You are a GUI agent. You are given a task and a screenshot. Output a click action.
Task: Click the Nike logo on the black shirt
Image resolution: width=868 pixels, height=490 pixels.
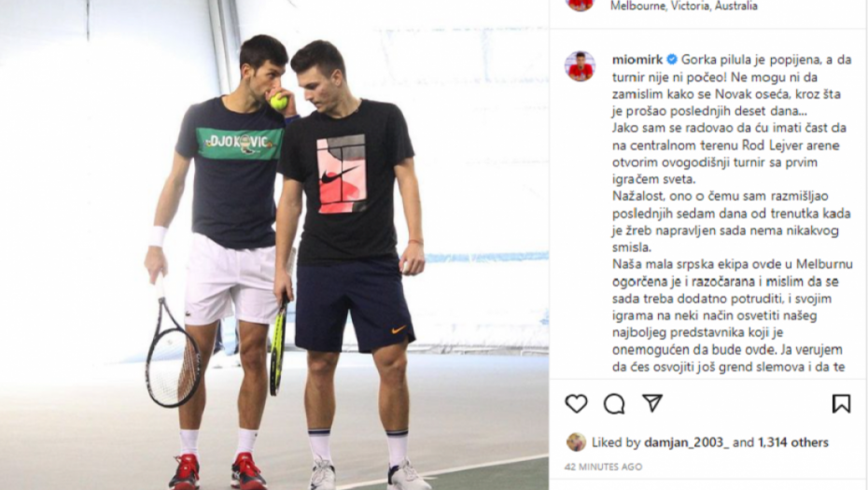point(341,175)
